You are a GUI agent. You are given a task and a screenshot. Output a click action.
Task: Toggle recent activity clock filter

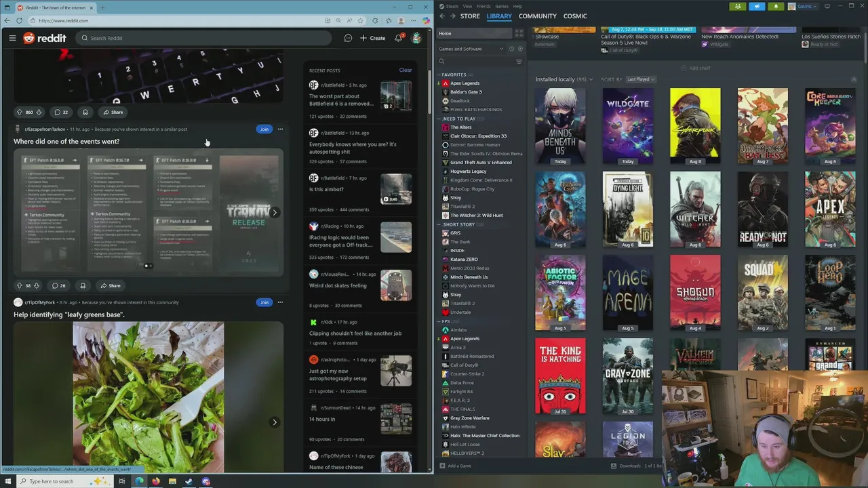click(x=512, y=49)
